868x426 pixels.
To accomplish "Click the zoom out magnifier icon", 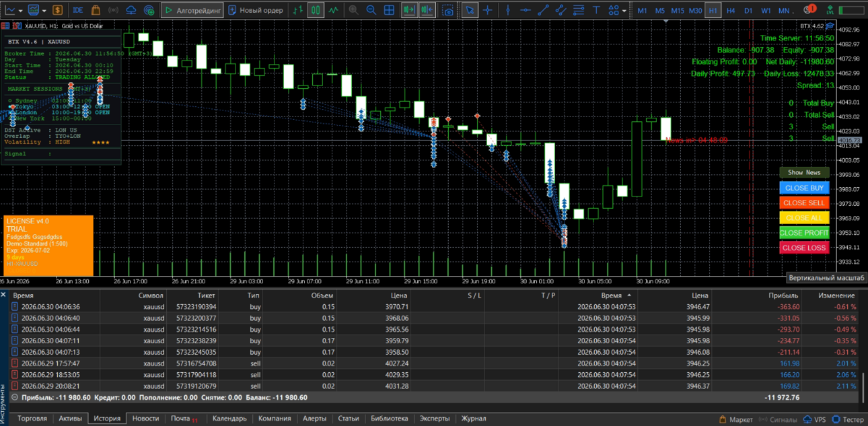I will click(371, 10).
